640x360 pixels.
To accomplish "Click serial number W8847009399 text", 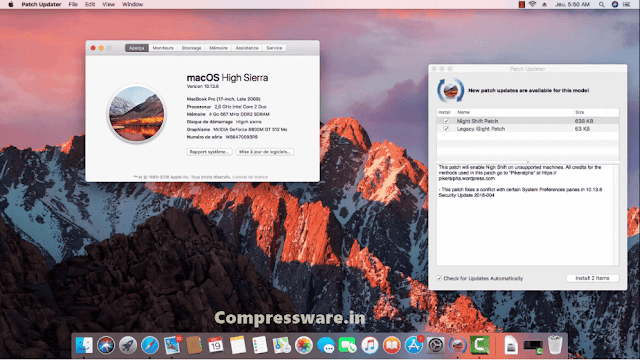I will tap(241, 137).
